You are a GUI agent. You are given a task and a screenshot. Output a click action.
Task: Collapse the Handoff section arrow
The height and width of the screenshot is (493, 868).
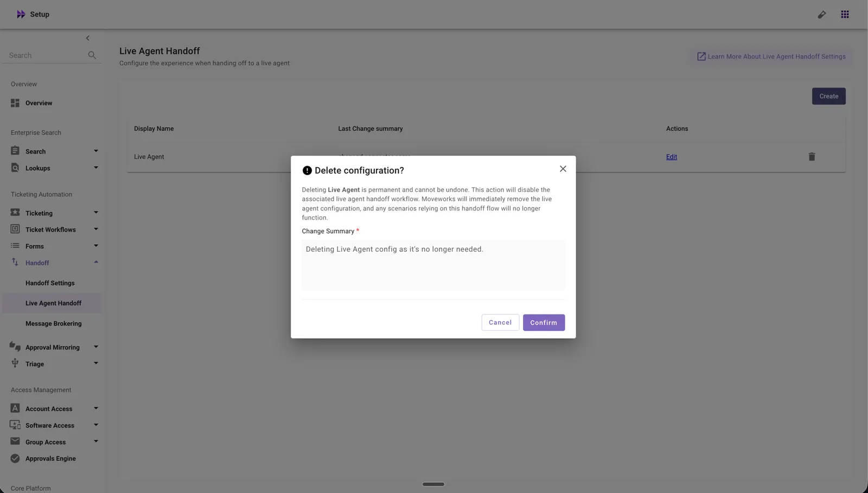click(96, 262)
